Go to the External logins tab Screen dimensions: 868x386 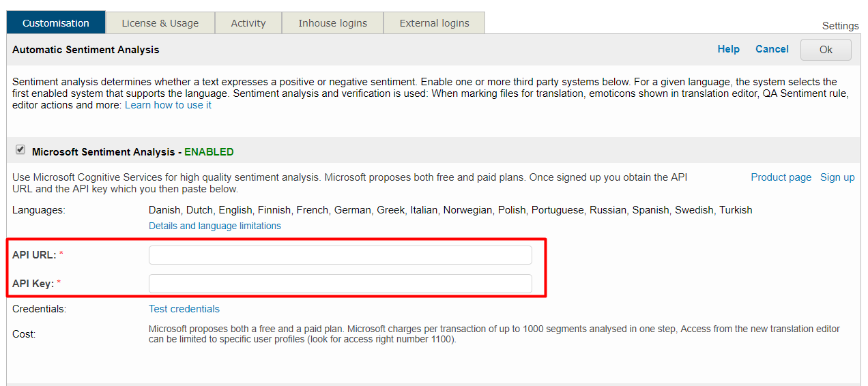pyautogui.click(x=435, y=23)
